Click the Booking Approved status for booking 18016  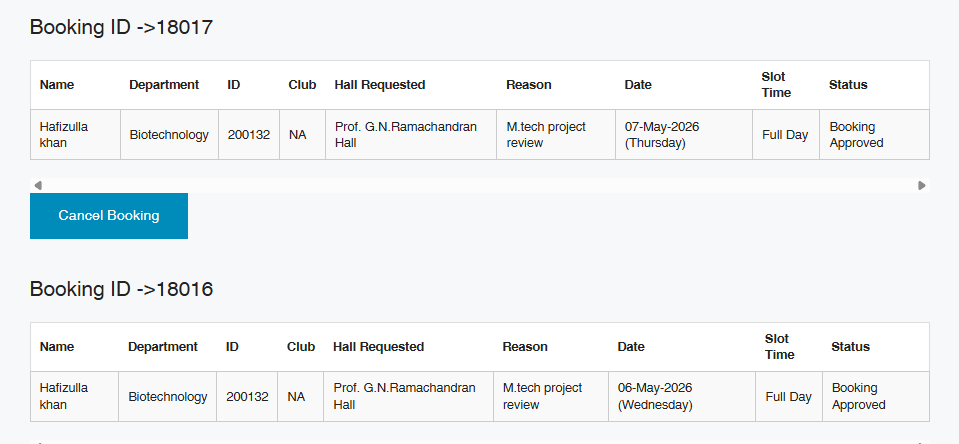[x=858, y=397]
